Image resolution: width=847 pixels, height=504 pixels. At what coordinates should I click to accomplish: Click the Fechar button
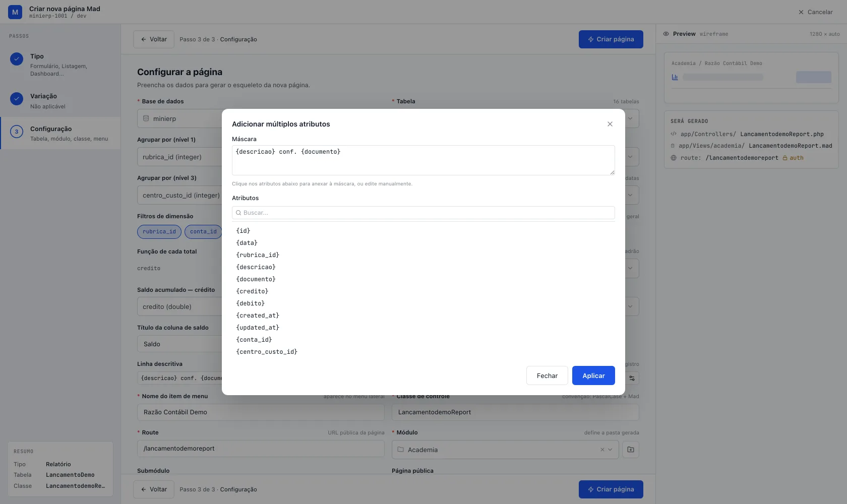(547, 375)
